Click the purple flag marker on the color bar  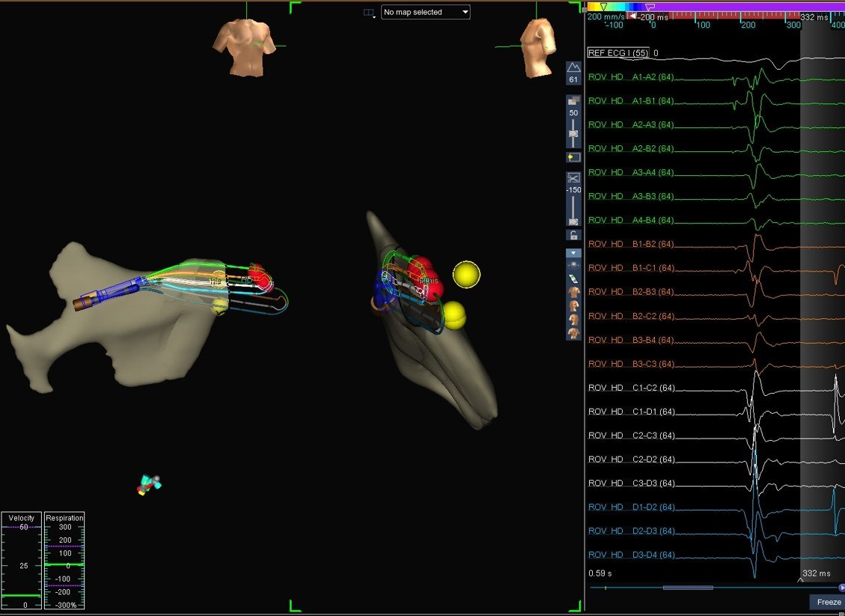point(650,7)
